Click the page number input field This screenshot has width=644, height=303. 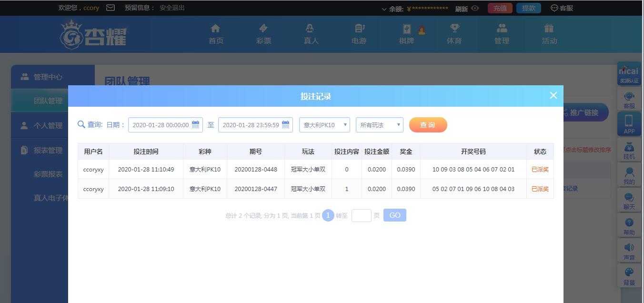(x=361, y=215)
